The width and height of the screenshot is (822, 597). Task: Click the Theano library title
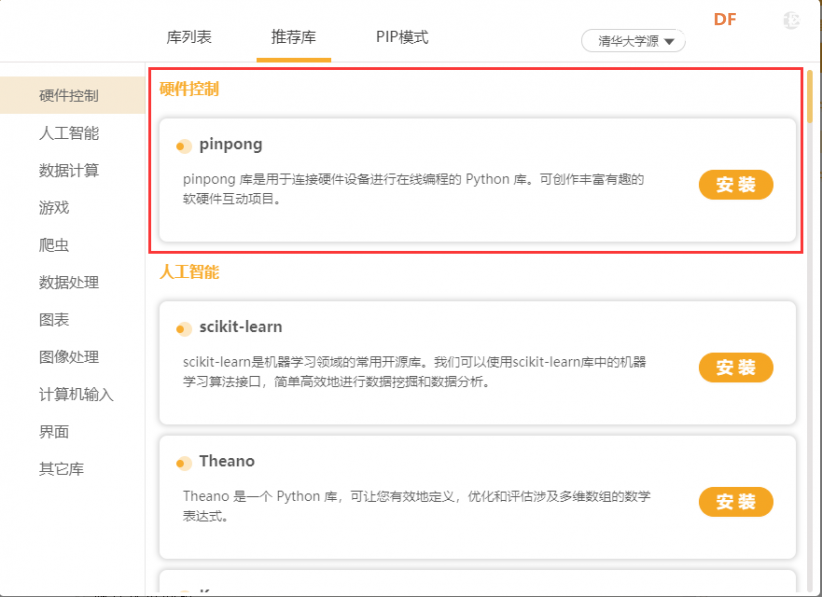(x=227, y=461)
